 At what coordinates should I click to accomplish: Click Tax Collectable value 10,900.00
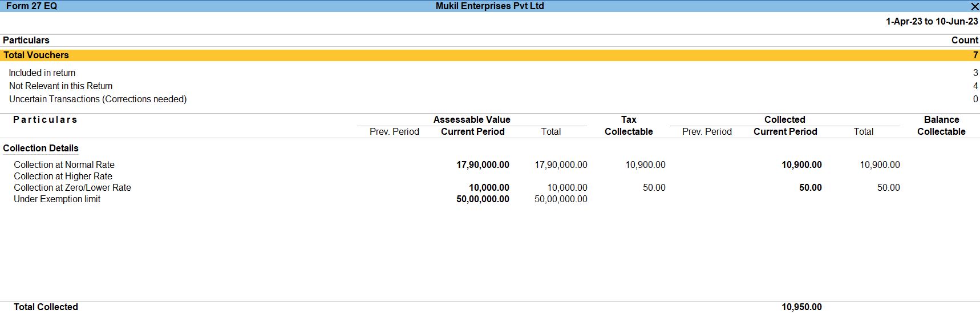tap(645, 164)
